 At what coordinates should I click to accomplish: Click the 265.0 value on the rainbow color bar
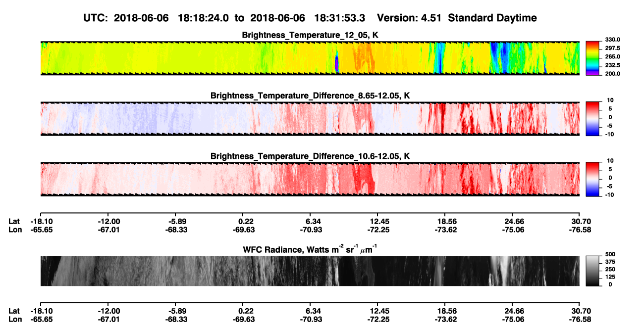[x=613, y=56]
